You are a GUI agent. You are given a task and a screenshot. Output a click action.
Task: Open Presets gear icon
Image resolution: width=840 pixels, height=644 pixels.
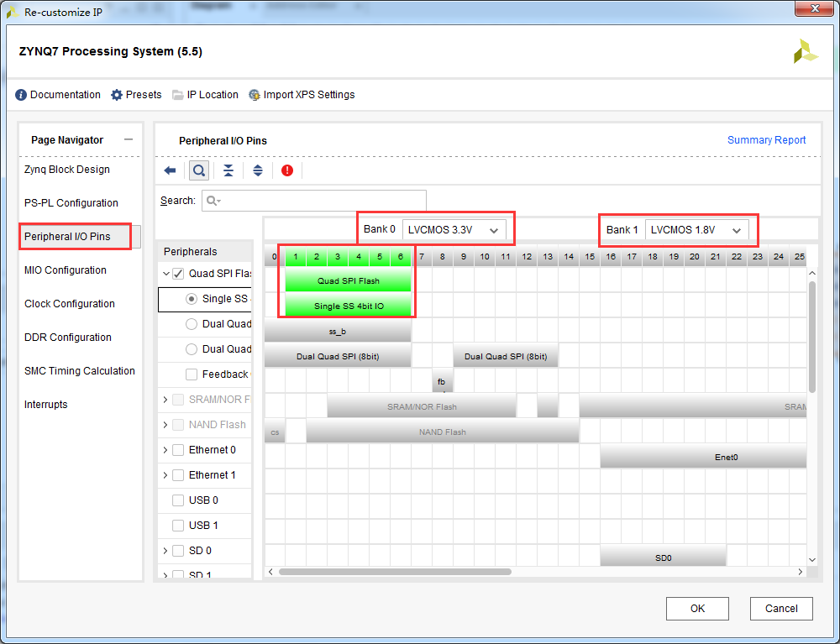point(116,95)
